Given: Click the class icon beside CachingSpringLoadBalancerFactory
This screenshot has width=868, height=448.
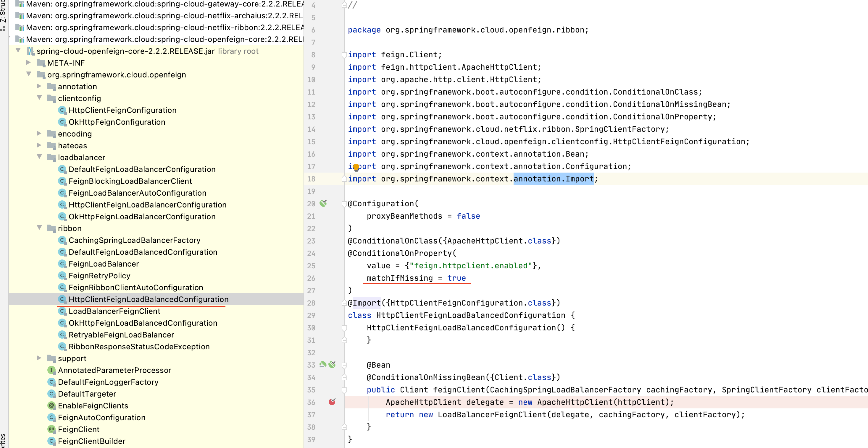Looking at the screenshot, I should click(62, 240).
